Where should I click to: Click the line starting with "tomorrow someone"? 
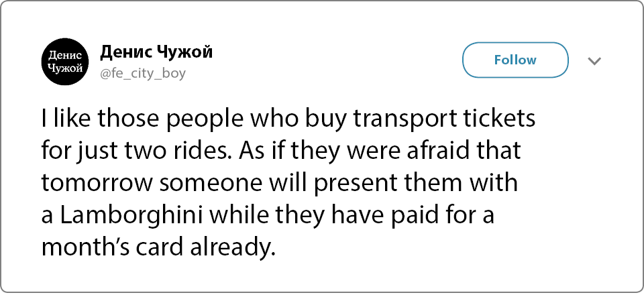279,184
